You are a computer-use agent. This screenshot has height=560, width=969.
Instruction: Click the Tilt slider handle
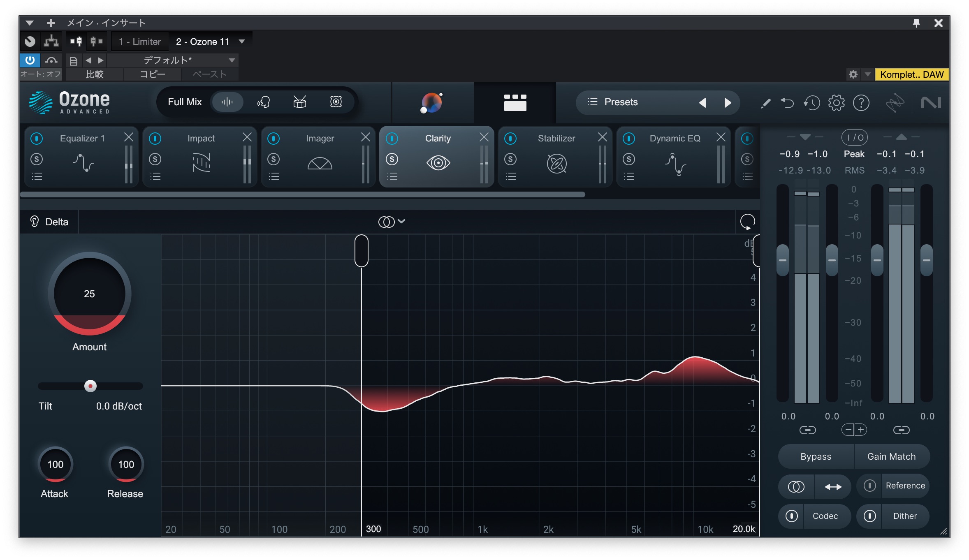coord(90,386)
